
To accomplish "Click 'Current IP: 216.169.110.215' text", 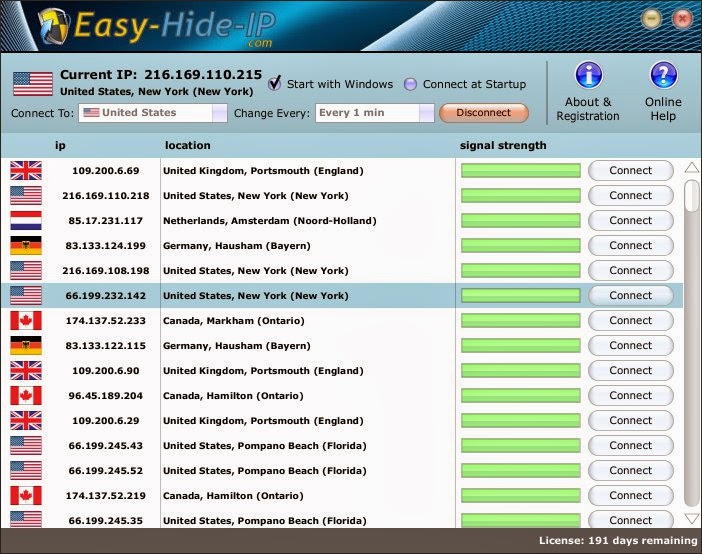I will [x=161, y=74].
